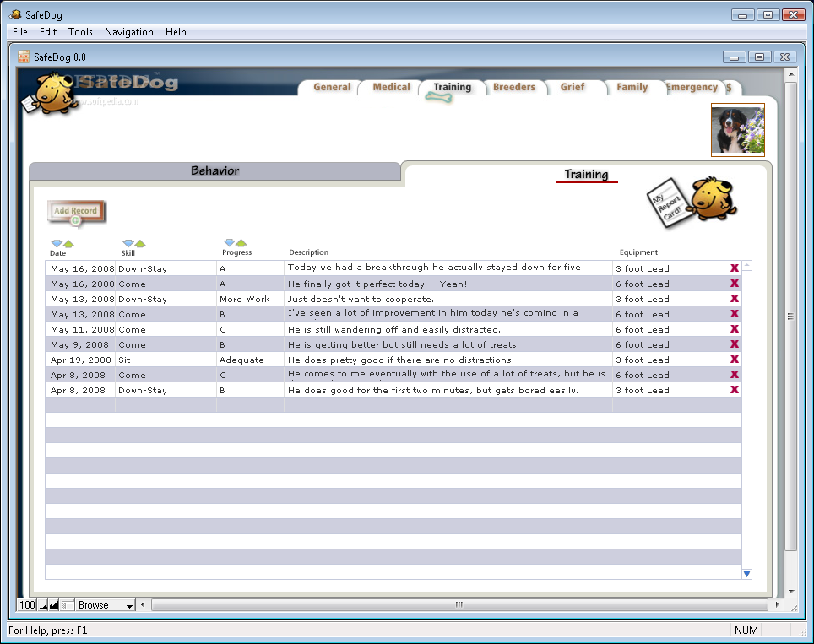Switch to the Medical tab
The height and width of the screenshot is (644, 814).
click(x=391, y=87)
